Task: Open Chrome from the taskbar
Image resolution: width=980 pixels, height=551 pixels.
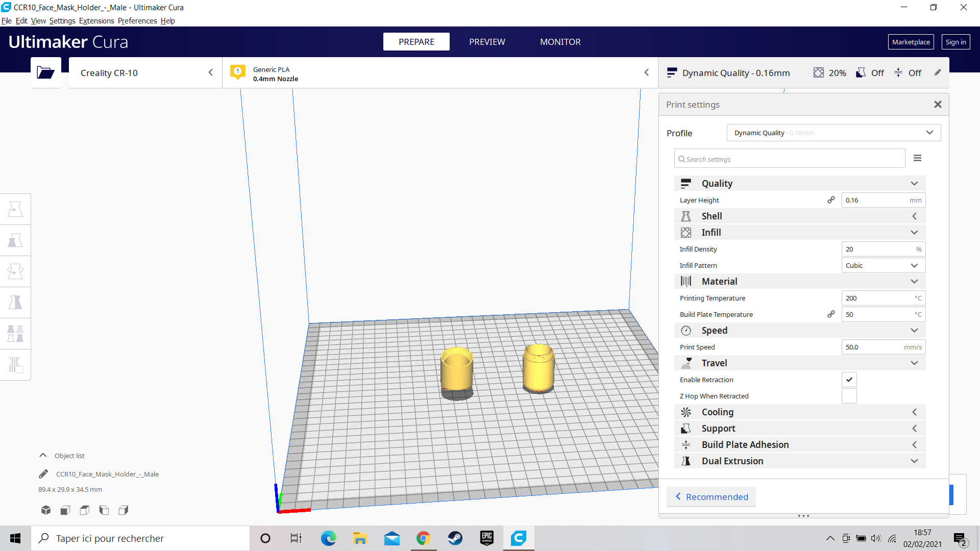Action: point(423,538)
